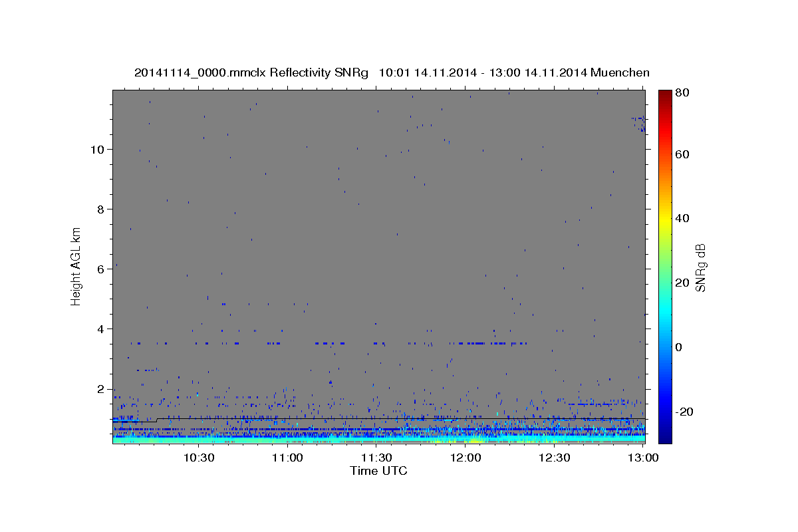Click the 13:00 time tick label

(x=643, y=458)
